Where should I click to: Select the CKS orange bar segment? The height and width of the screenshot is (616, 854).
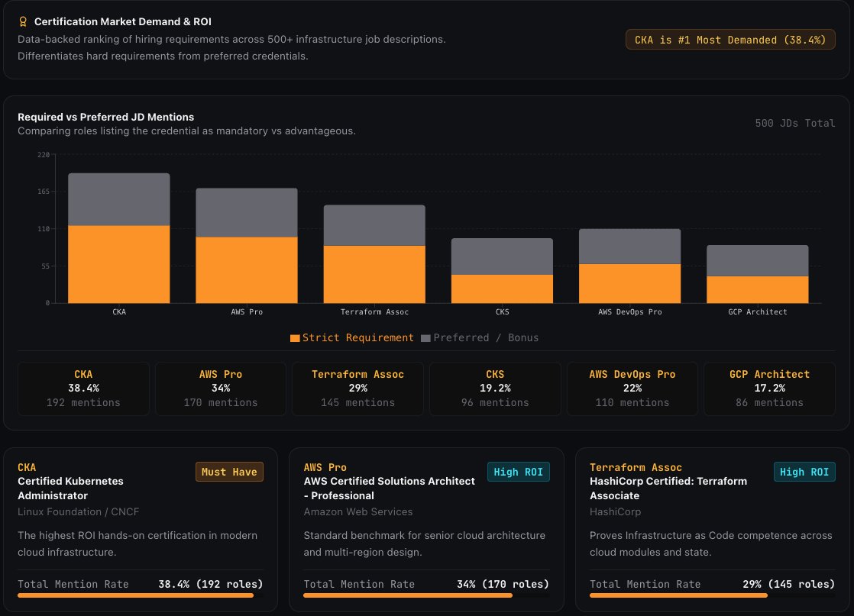point(502,289)
